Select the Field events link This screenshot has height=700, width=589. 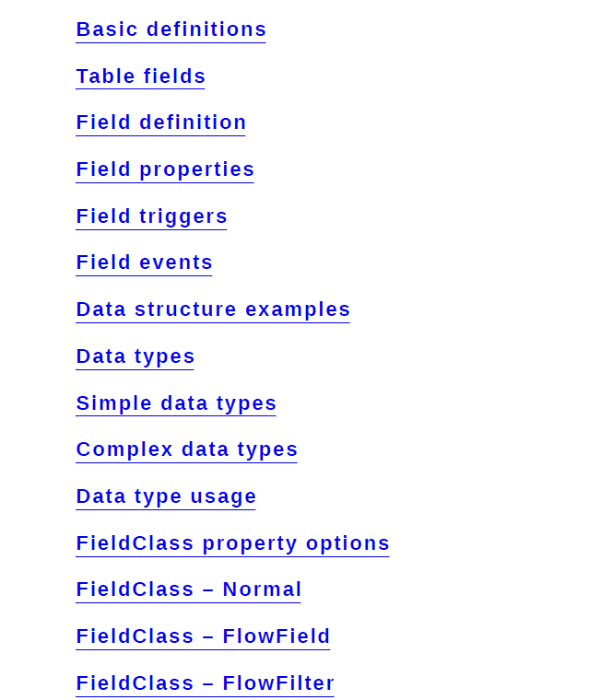[144, 262]
